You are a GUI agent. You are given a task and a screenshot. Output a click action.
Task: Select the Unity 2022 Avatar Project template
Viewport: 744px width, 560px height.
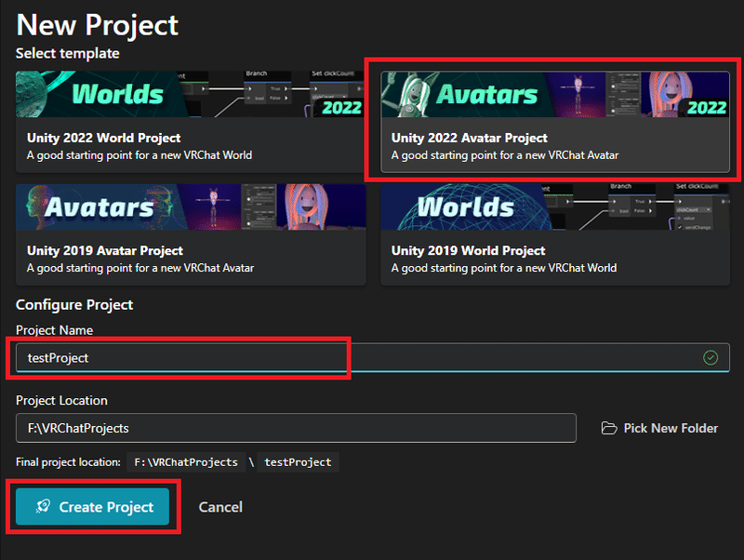point(554,122)
